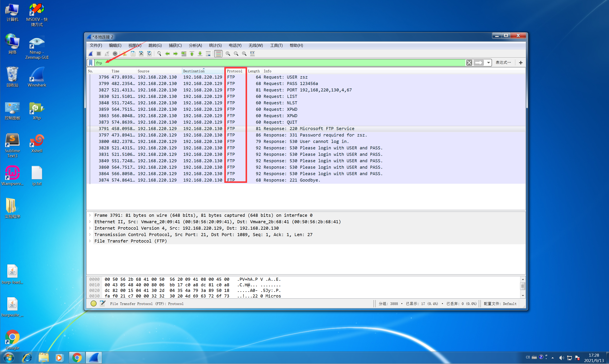Expand File Transfer Protocol (FTP) node
The height and width of the screenshot is (364, 609).
tap(90, 241)
